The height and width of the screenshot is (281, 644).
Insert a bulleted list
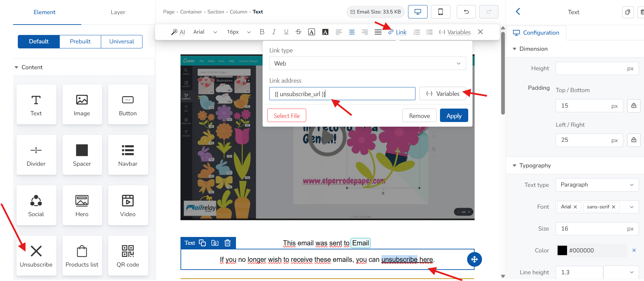tap(430, 32)
